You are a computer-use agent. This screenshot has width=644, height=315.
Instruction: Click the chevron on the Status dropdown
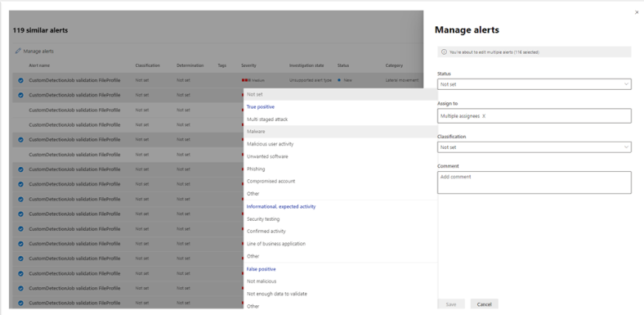(626, 84)
